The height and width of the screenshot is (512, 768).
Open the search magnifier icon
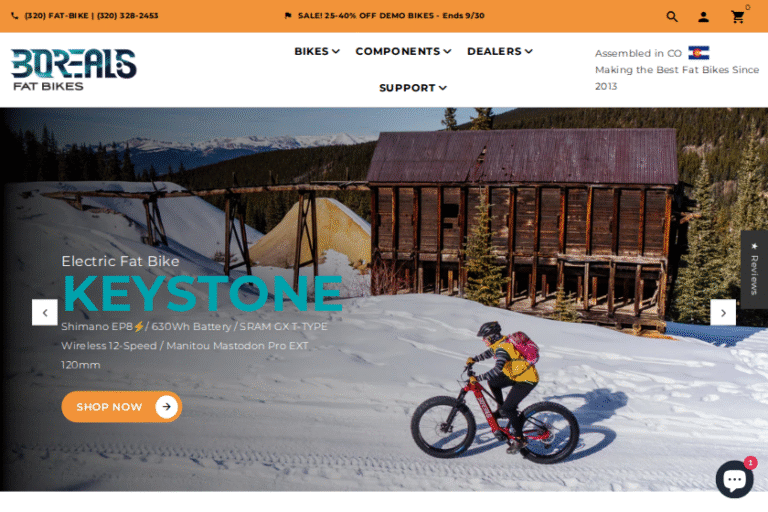672,17
